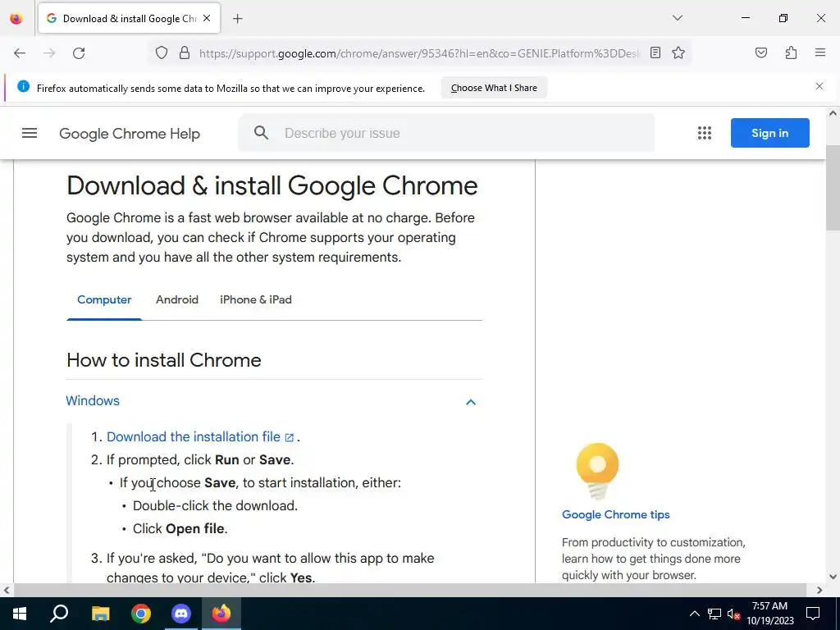Open the clock showing 7:57 AM
This screenshot has height=630, width=840.
pos(769,614)
